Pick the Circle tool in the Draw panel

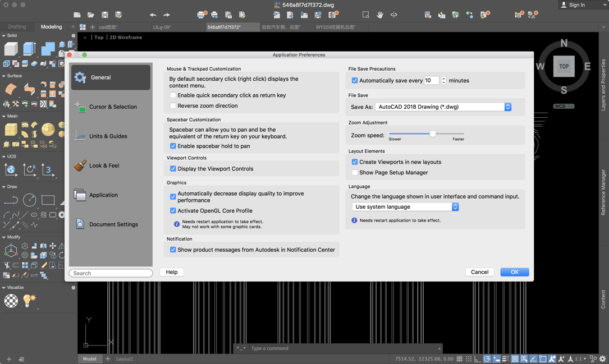pyautogui.click(x=30, y=200)
